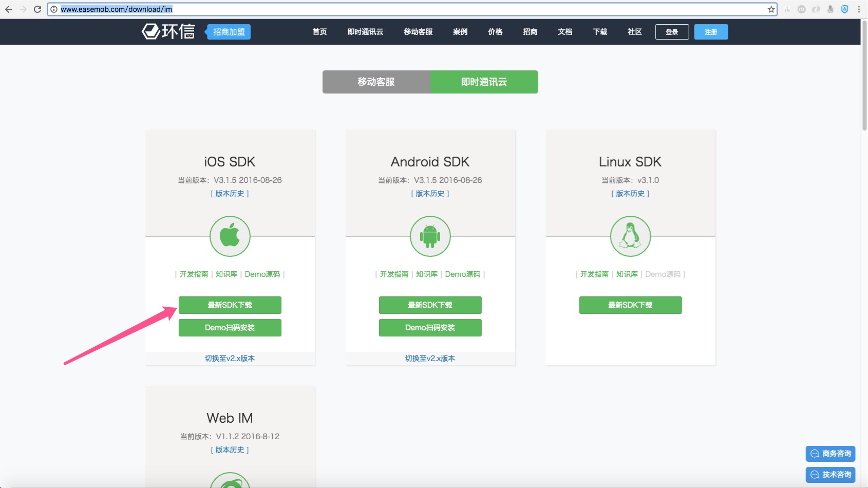Click the Android robot icon
This screenshot has width=868, height=488.
430,236
